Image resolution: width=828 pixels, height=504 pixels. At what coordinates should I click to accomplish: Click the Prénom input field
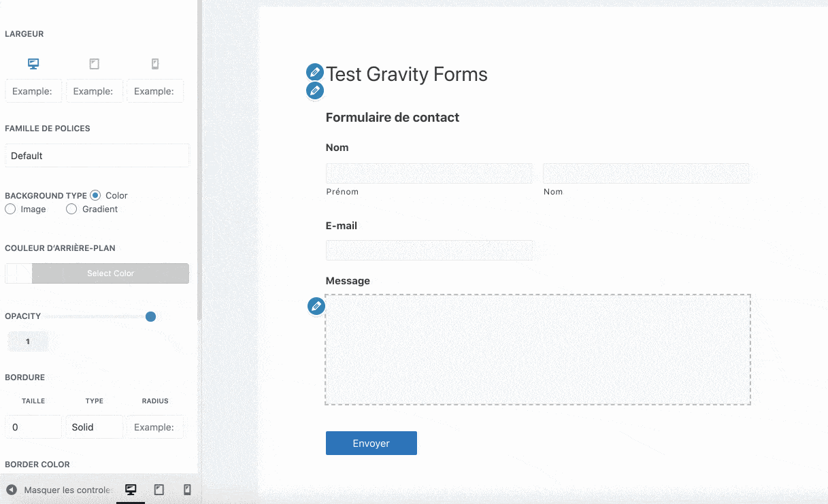[429, 173]
